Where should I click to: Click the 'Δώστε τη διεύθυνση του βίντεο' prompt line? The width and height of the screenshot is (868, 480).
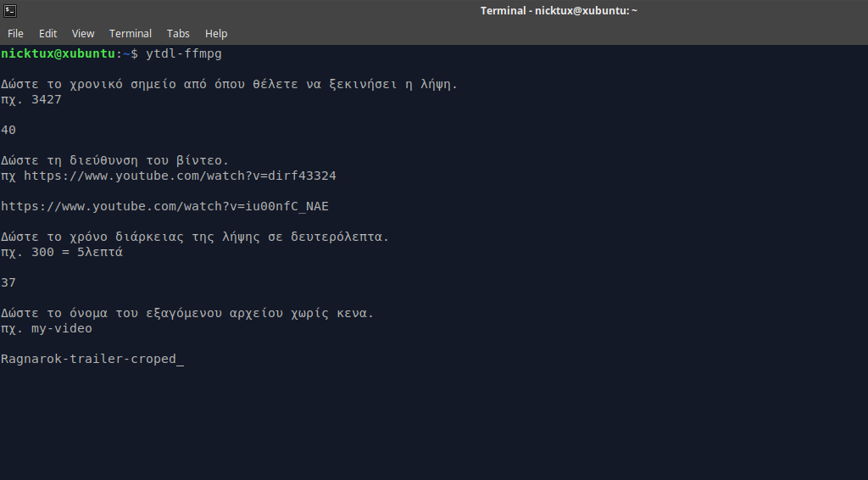pyautogui.click(x=115, y=160)
